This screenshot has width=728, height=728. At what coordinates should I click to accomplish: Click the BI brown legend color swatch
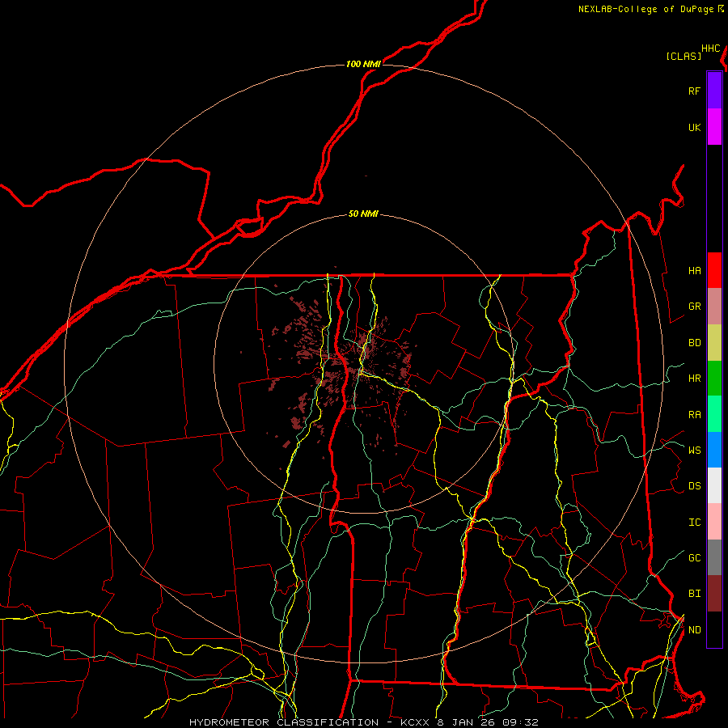click(x=714, y=594)
